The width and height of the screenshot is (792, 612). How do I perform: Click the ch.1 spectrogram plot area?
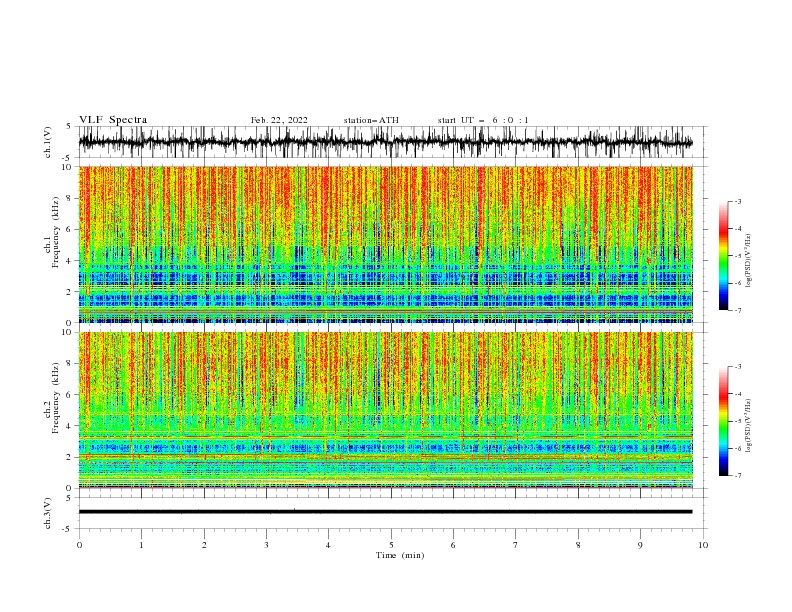click(386, 244)
